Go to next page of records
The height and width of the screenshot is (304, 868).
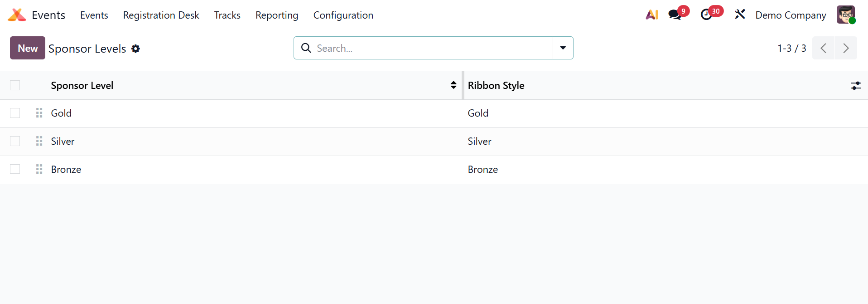[845, 48]
